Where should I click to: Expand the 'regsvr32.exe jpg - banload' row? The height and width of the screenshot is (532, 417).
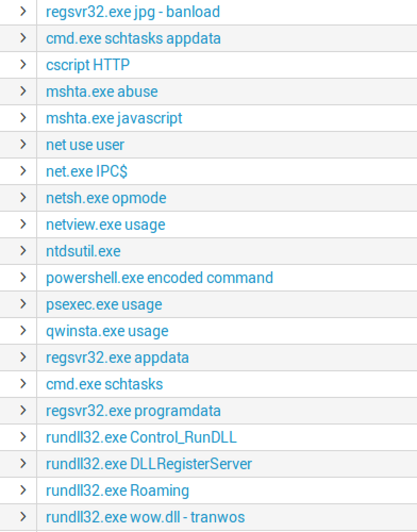click(x=23, y=11)
